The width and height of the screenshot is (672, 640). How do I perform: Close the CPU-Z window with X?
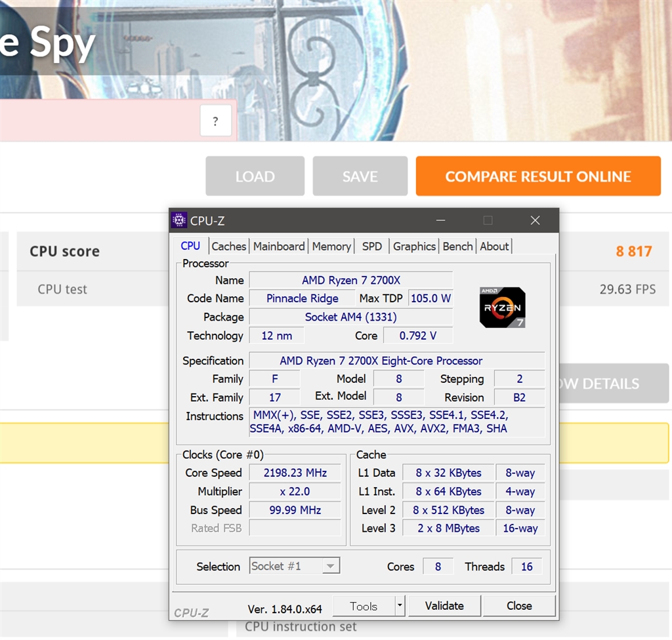click(x=535, y=220)
